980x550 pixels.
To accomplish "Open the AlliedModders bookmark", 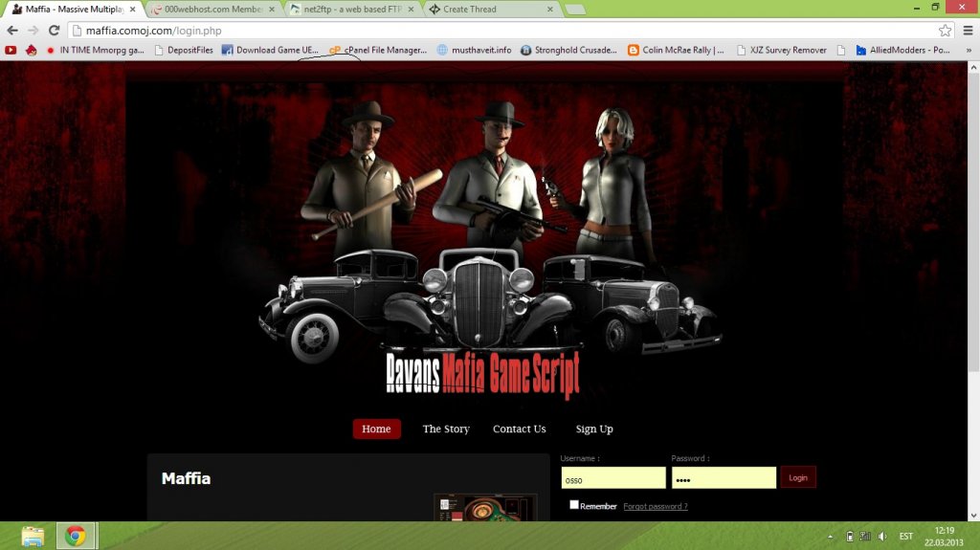I will 903,50.
